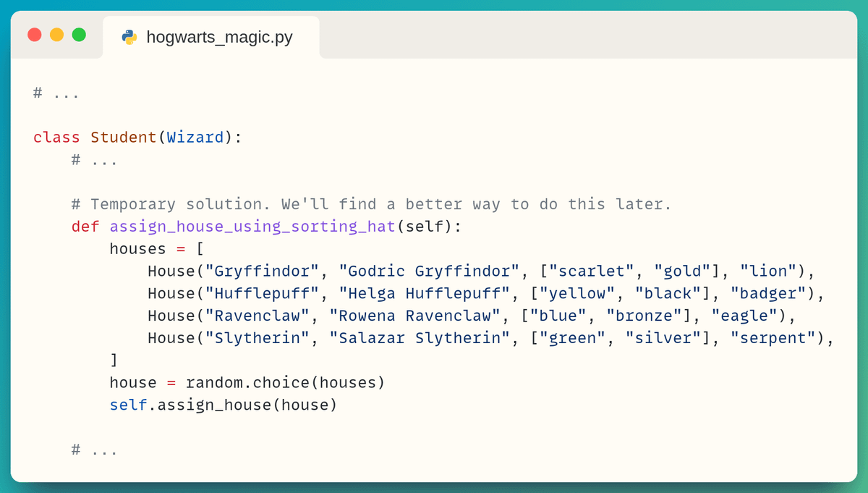Click the "Rowena Ravenclaw" string
The width and height of the screenshot is (868, 493).
pyautogui.click(x=415, y=316)
